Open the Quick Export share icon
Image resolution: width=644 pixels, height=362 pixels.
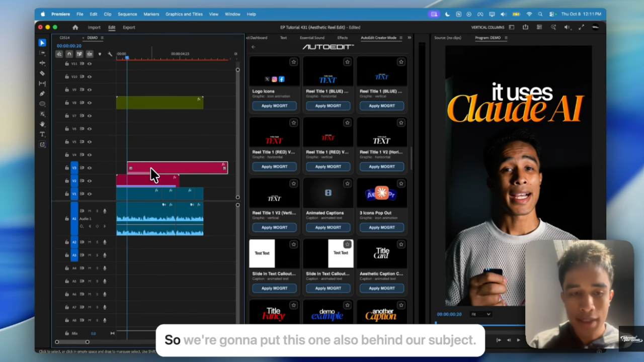(525, 27)
